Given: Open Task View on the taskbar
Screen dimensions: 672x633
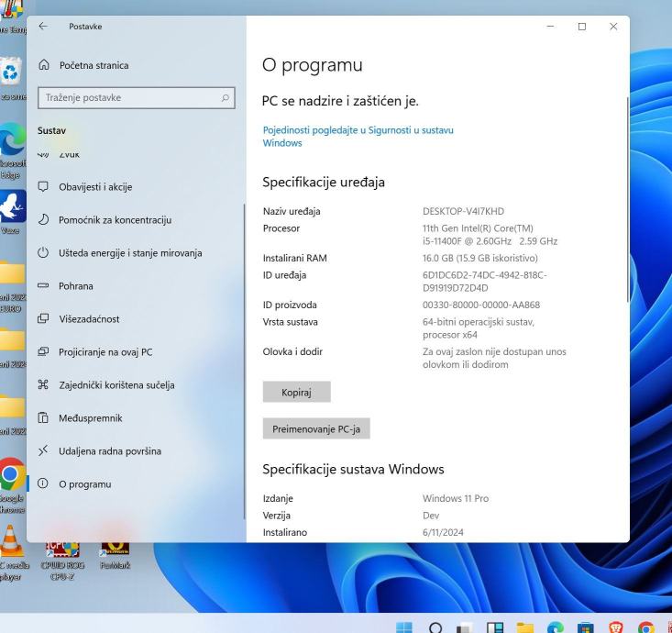Looking at the screenshot, I should [465, 627].
